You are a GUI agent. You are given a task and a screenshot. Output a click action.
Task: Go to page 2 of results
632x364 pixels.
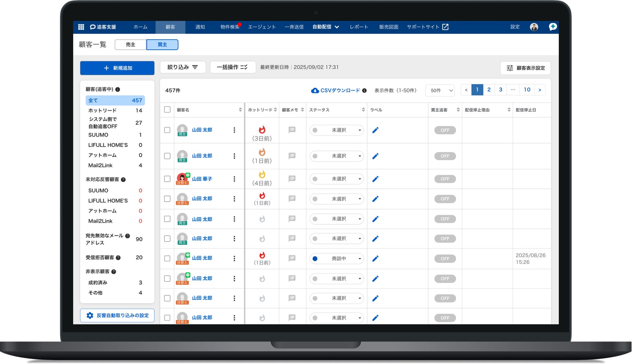tap(489, 90)
